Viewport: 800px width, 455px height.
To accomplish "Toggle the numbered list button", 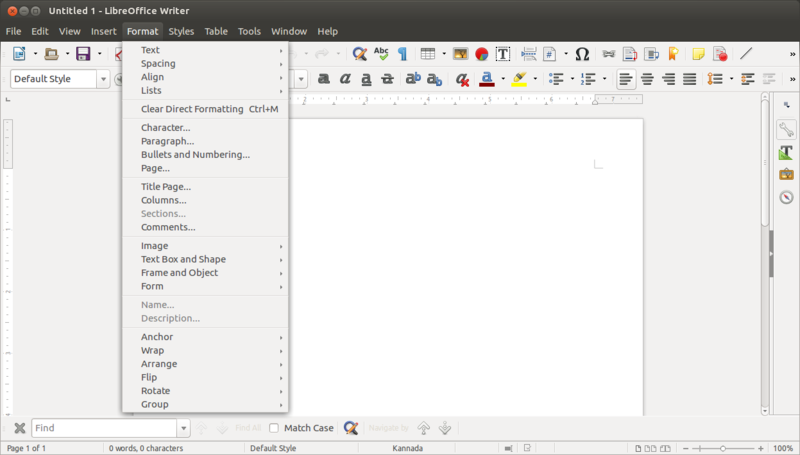I will (x=588, y=79).
